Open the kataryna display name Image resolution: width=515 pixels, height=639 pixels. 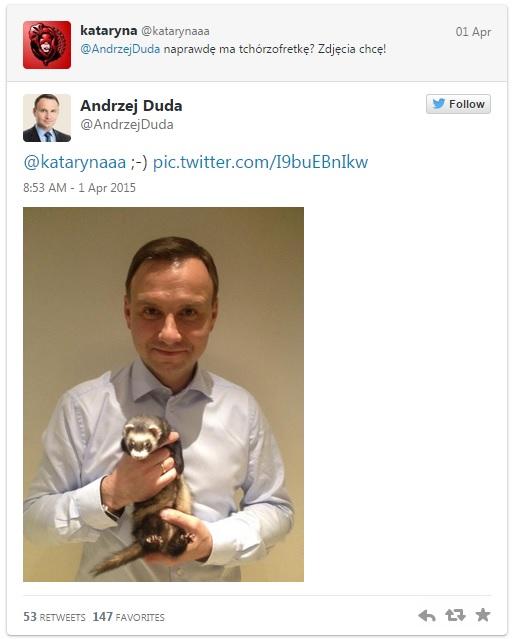pos(108,31)
